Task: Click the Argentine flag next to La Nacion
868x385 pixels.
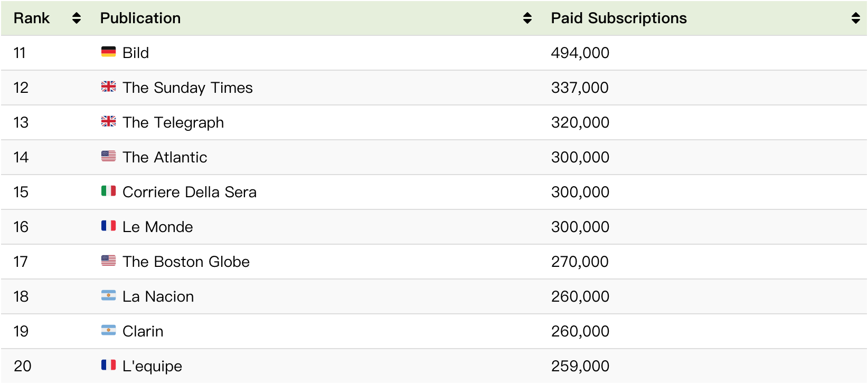Action: click(x=108, y=295)
